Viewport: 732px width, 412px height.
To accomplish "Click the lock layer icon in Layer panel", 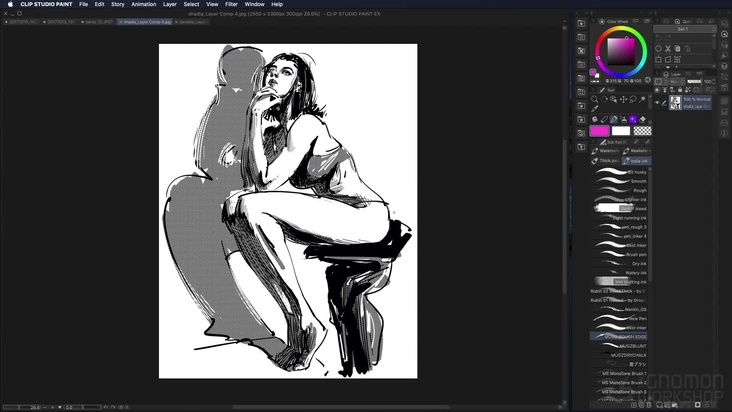I will (680, 90).
